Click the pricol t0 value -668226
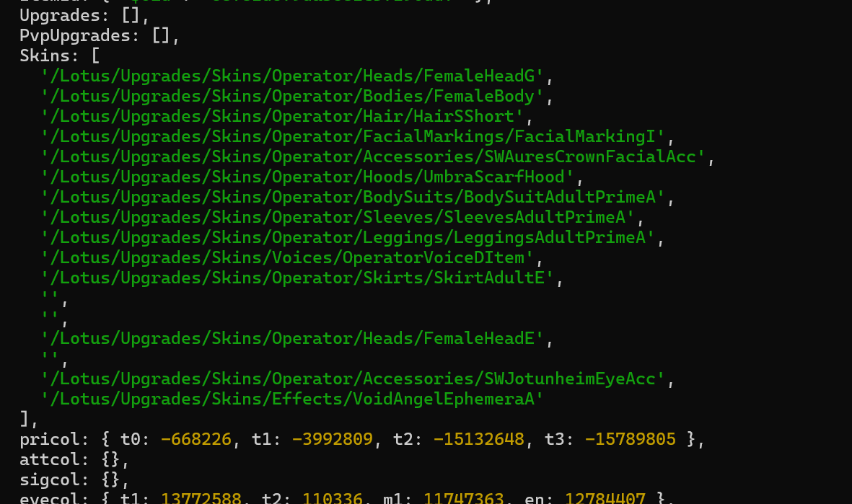Screen dimensions: 852x504 [196, 439]
